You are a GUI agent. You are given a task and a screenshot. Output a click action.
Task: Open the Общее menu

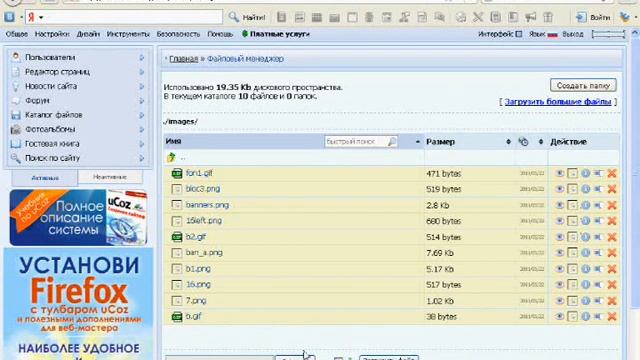17,34
